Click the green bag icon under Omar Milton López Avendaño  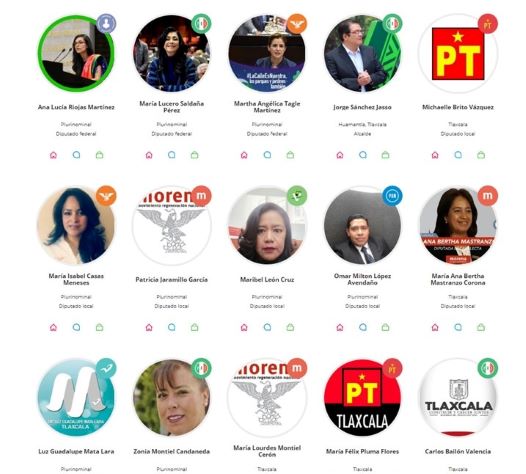pos(386,327)
